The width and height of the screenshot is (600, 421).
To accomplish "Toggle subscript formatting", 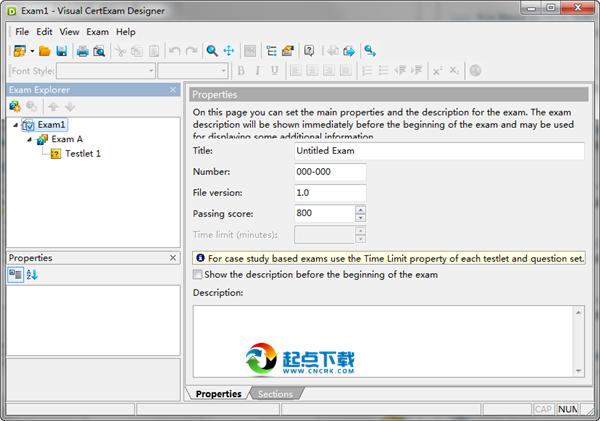I will tap(454, 71).
